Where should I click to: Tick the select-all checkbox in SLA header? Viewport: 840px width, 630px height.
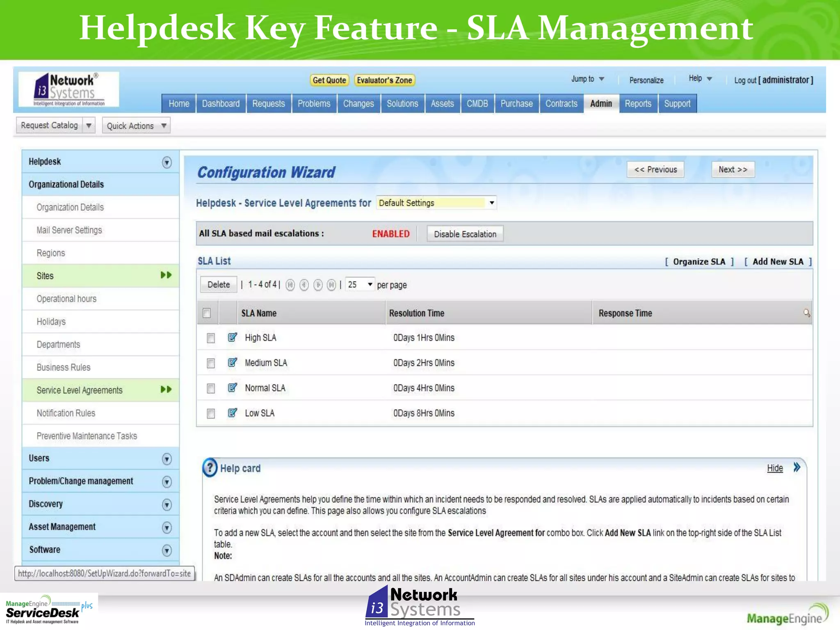(x=207, y=313)
